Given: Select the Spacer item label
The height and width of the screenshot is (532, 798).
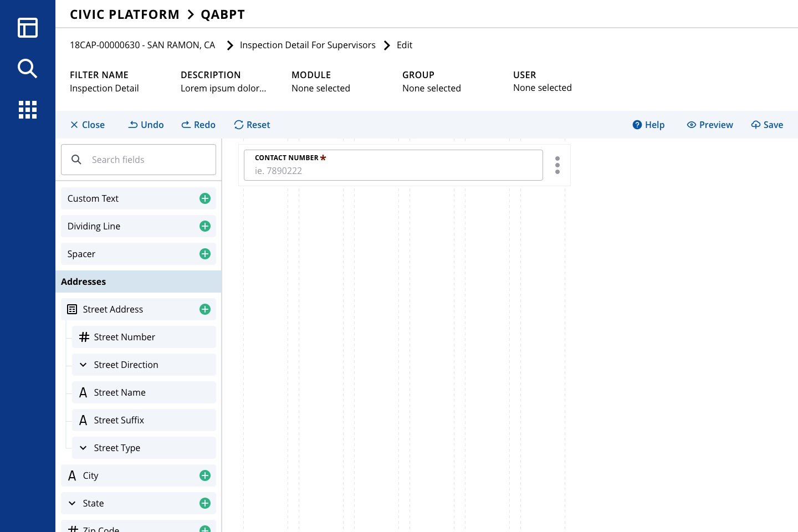Looking at the screenshot, I should pos(81,254).
